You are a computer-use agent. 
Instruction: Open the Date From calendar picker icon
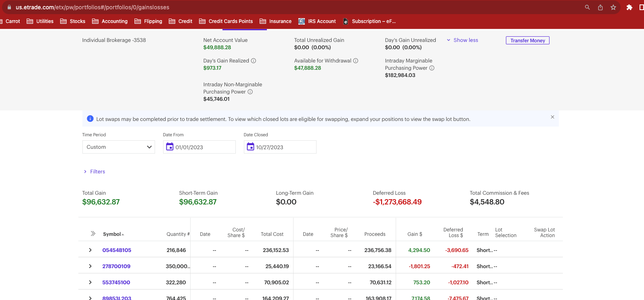point(170,147)
